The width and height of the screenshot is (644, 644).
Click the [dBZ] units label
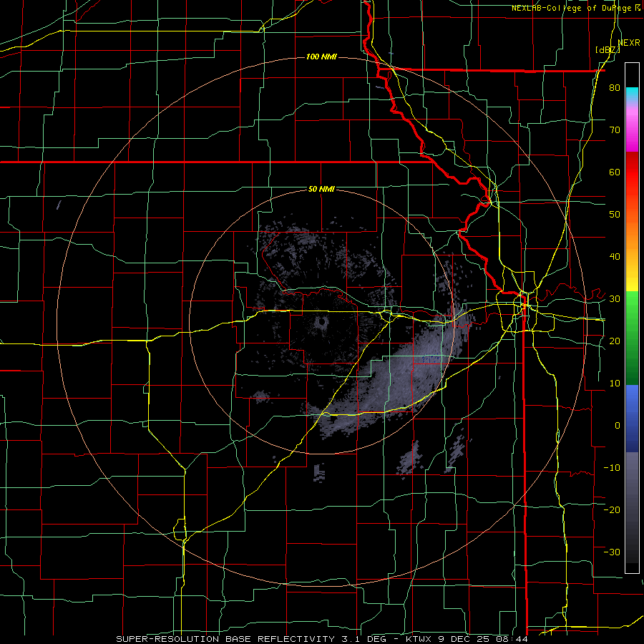click(x=608, y=50)
